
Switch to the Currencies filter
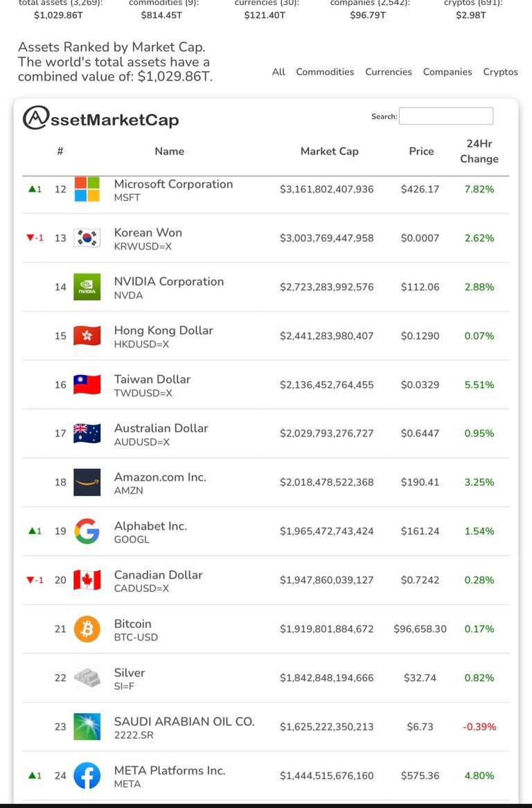pyautogui.click(x=389, y=71)
